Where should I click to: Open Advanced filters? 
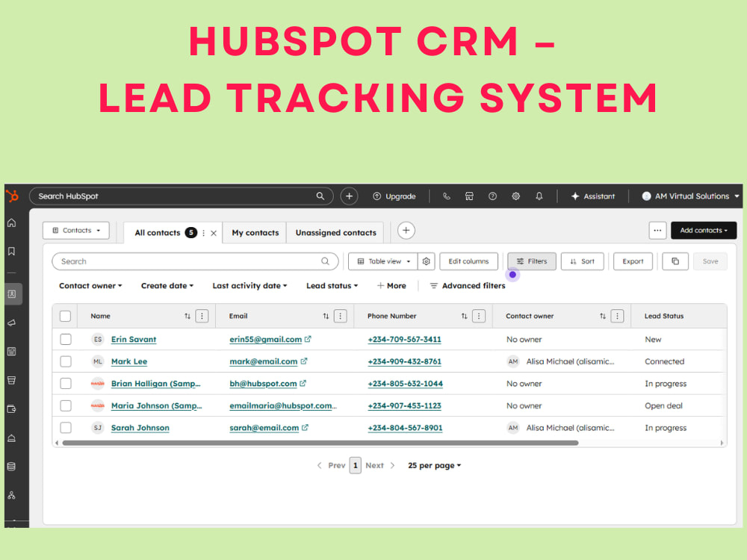(468, 286)
